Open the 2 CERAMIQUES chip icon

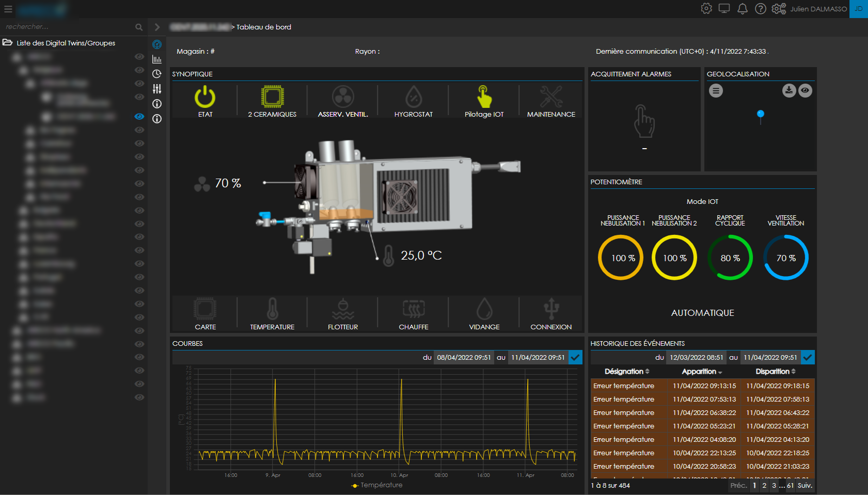tap(272, 97)
